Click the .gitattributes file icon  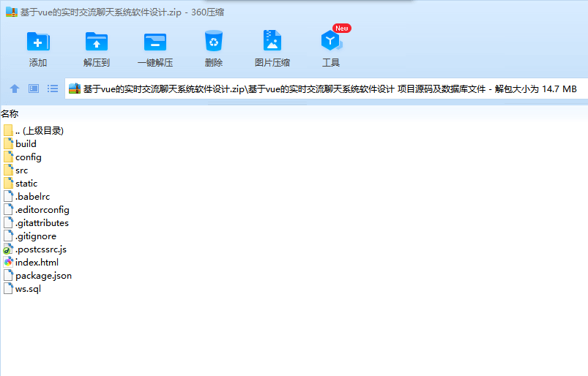[x=8, y=223]
